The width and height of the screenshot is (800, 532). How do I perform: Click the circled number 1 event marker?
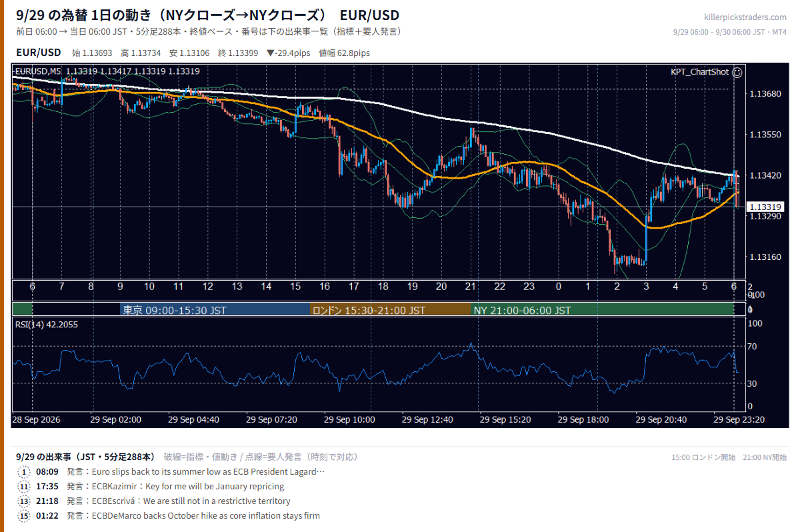point(25,472)
